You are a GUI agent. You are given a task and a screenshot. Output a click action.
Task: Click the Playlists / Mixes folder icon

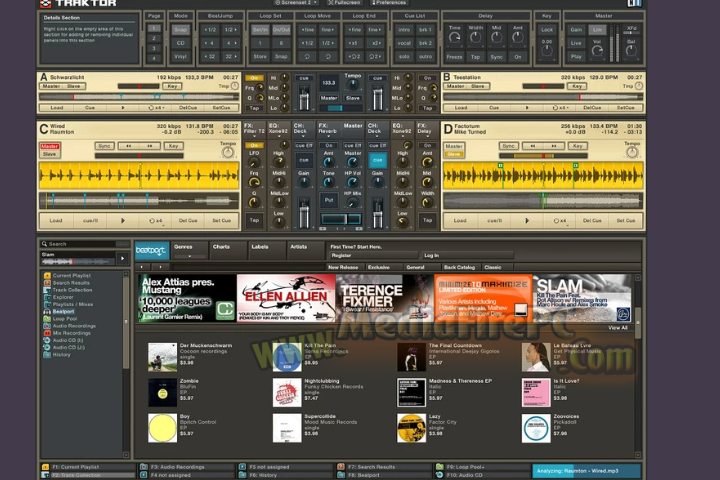(x=47, y=304)
